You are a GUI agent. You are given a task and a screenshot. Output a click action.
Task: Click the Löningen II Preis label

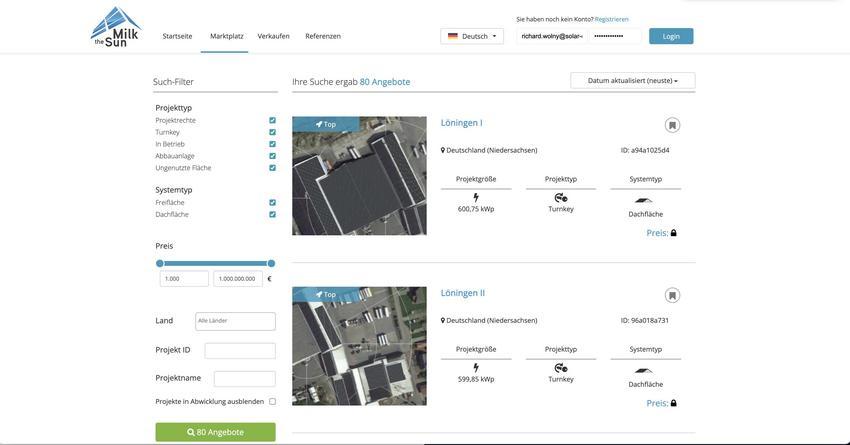click(x=657, y=403)
